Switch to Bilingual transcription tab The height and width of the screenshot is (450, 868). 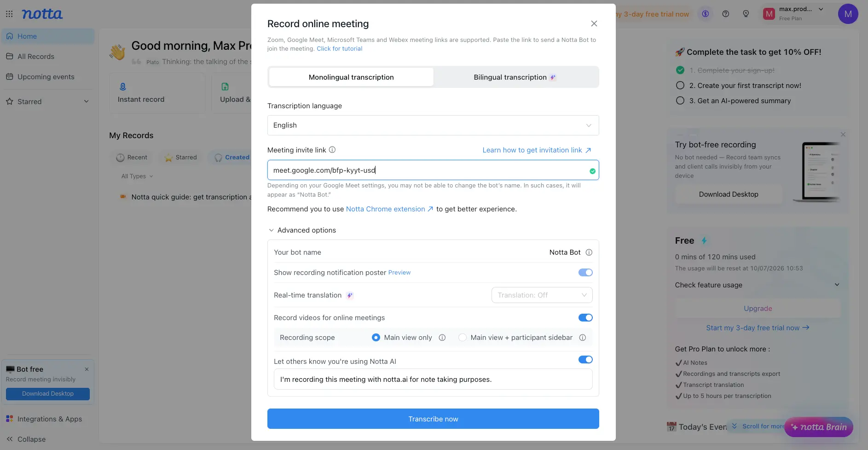[515, 77]
